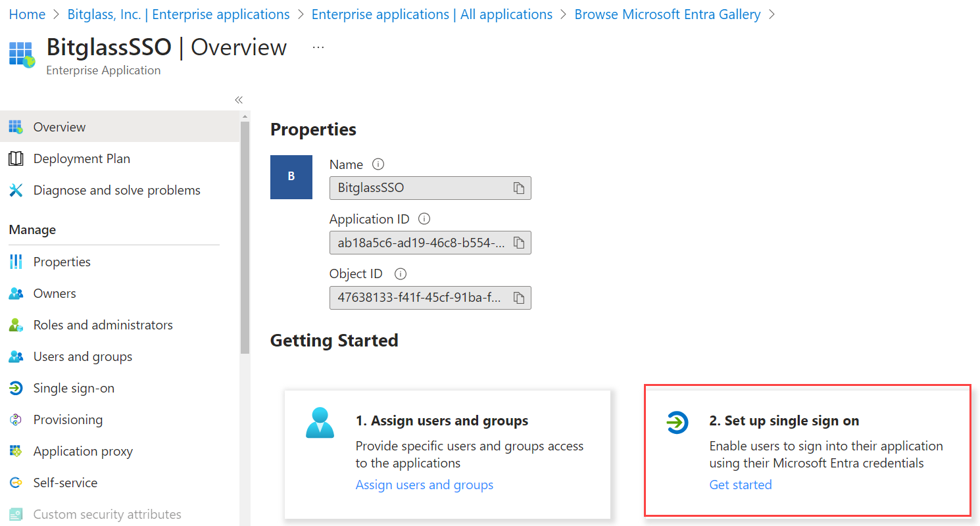Select Roles and administrators
980x526 pixels.
[x=103, y=324]
